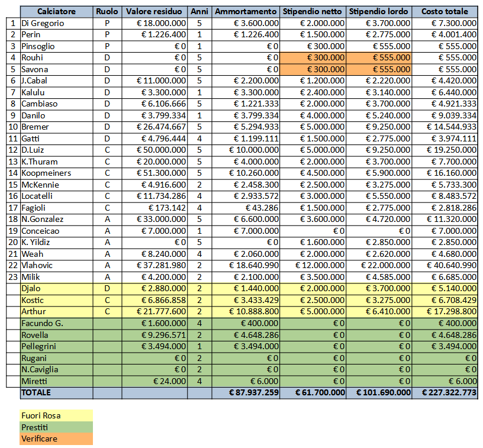Select the orange Rouhi stipendio netto cell

pyautogui.click(x=313, y=57)
